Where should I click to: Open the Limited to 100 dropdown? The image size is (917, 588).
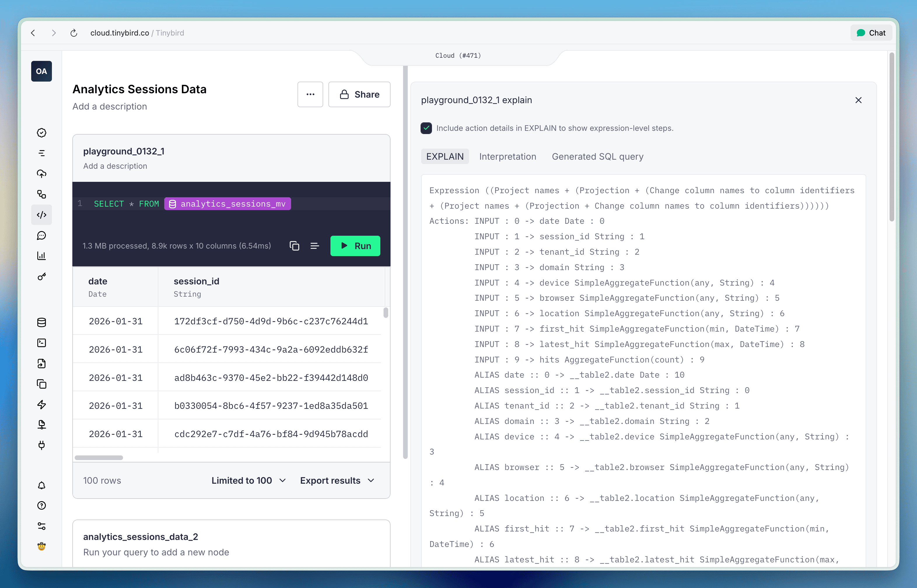(x=249, y=480)
